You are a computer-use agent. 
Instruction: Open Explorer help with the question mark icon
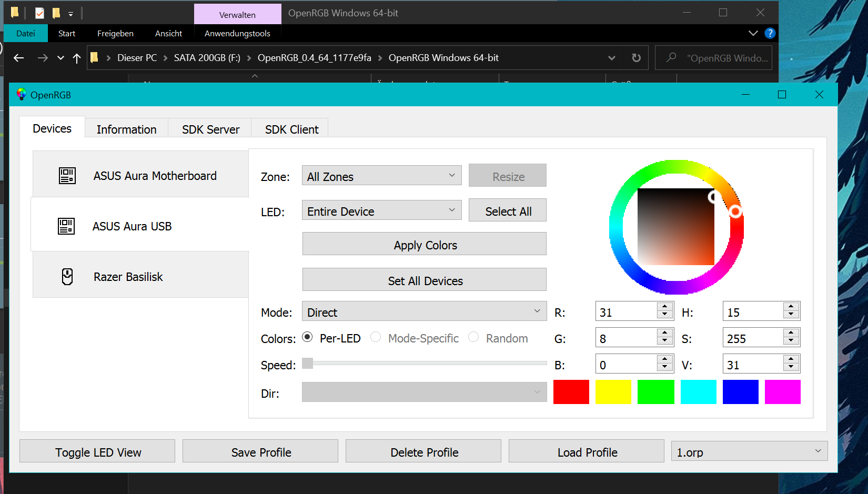770,33
